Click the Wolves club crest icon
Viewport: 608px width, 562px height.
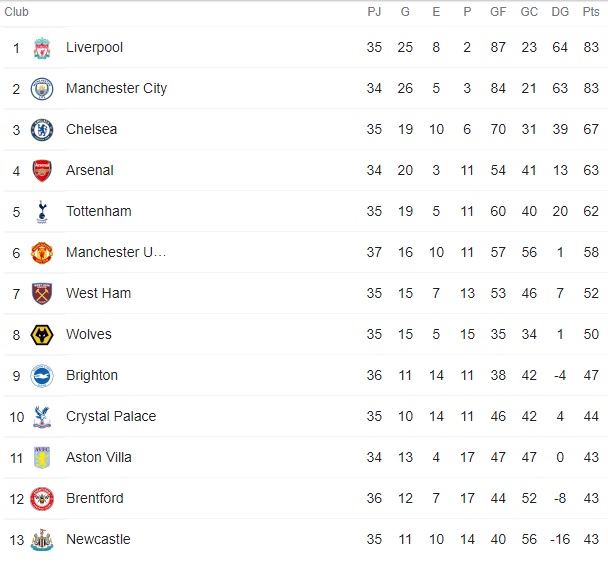[41, 335]
